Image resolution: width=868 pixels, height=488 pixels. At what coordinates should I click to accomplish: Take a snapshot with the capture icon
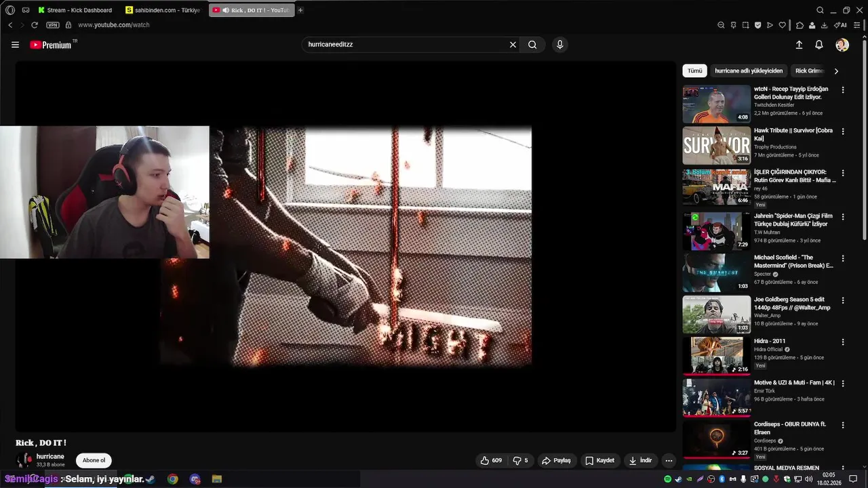tap(745, 25)
